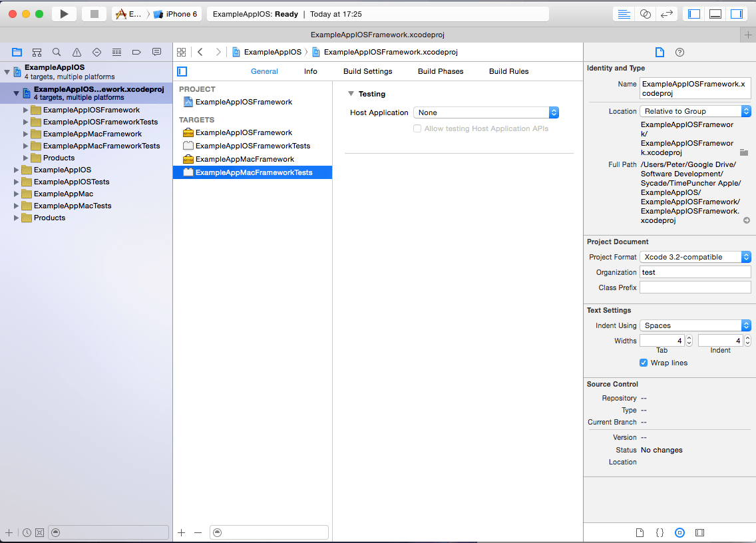Show only source-controlled files

40,532
